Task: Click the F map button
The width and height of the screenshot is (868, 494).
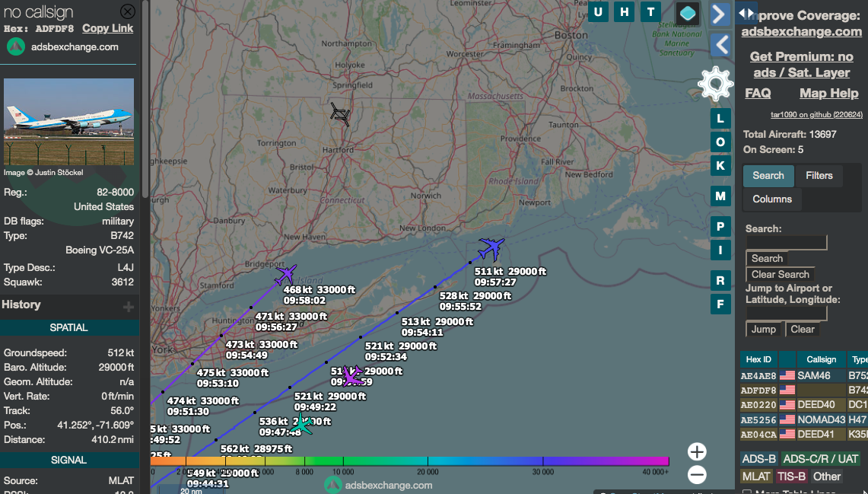Action: [720, 304]
